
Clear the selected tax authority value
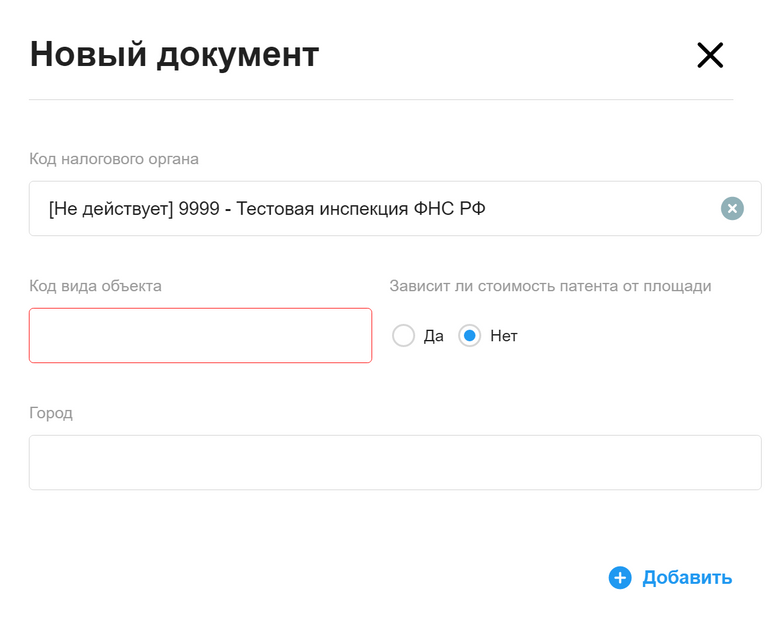[732, 208]
